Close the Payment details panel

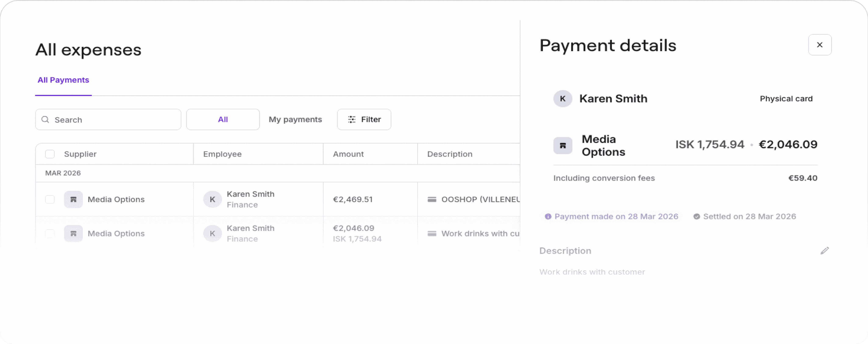[x=819, y=45]
